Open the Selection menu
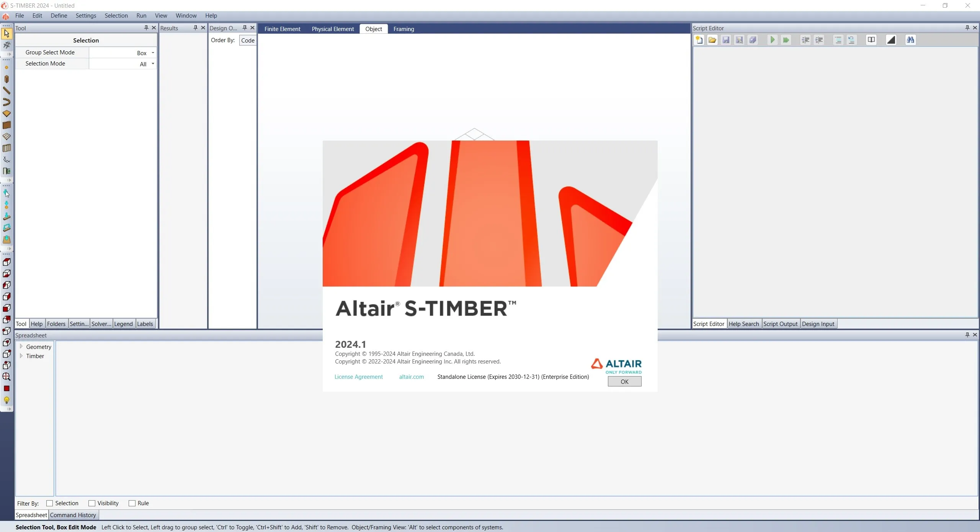Image resolution: width=980 pixels, height=532 pixels. coord(116,16)
